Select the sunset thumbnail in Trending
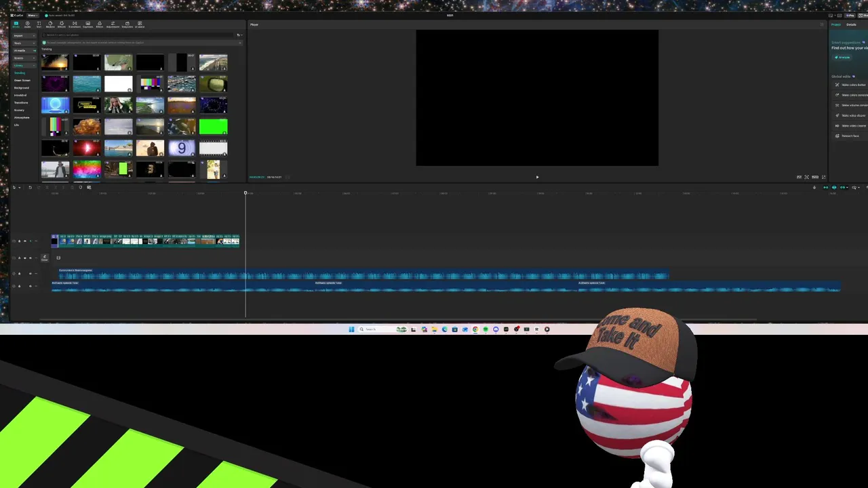Image resolution: width=868 pixels, height=488 pixels. (x=55, y=63)
